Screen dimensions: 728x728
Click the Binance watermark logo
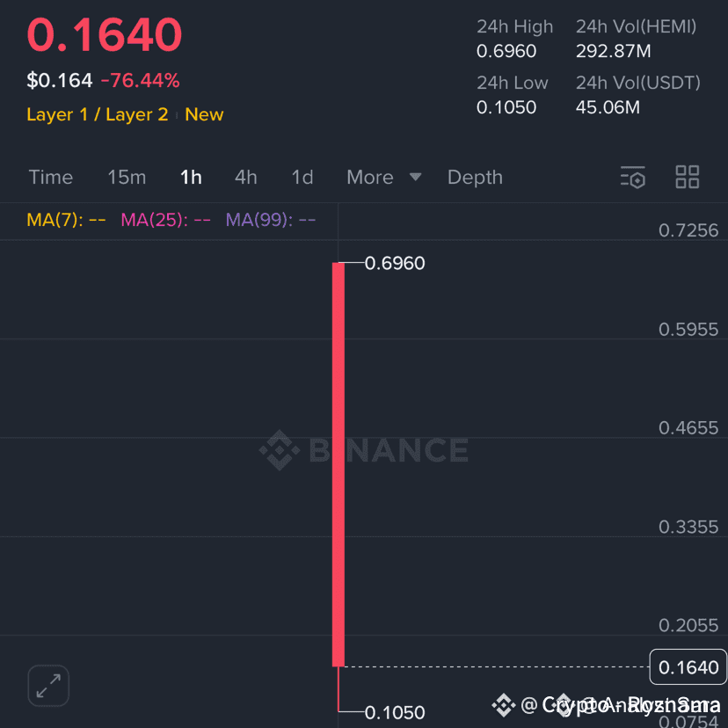pos(363,450)
